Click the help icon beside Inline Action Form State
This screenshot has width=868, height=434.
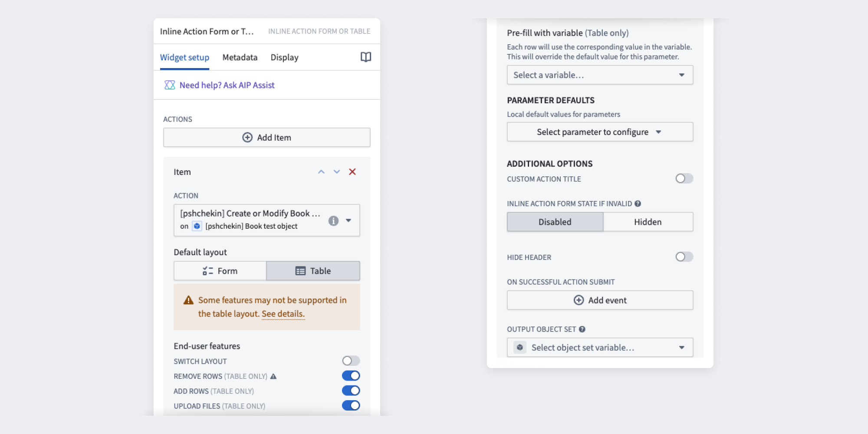[637, 203]
